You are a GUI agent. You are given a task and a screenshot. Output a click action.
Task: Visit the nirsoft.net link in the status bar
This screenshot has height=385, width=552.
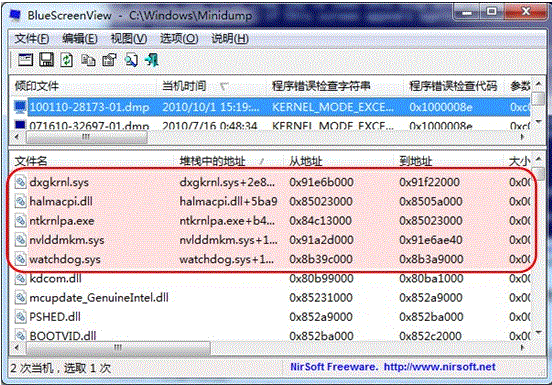coord(439,367)
